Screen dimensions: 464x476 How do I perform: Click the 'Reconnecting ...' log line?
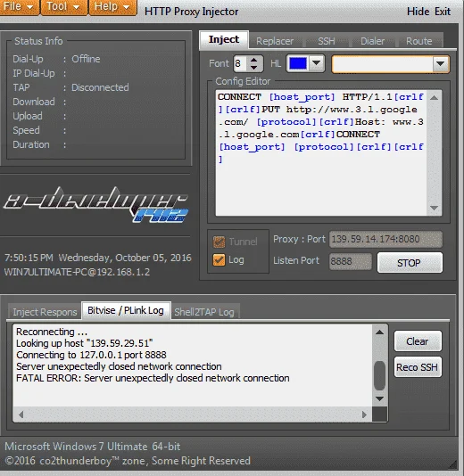tap(52, 332)
